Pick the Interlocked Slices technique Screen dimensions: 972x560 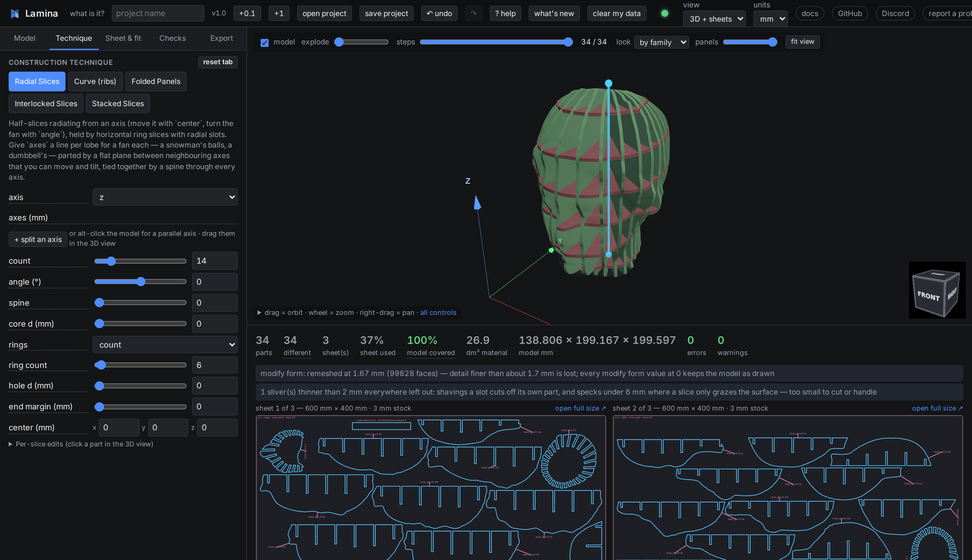(46, 104)
